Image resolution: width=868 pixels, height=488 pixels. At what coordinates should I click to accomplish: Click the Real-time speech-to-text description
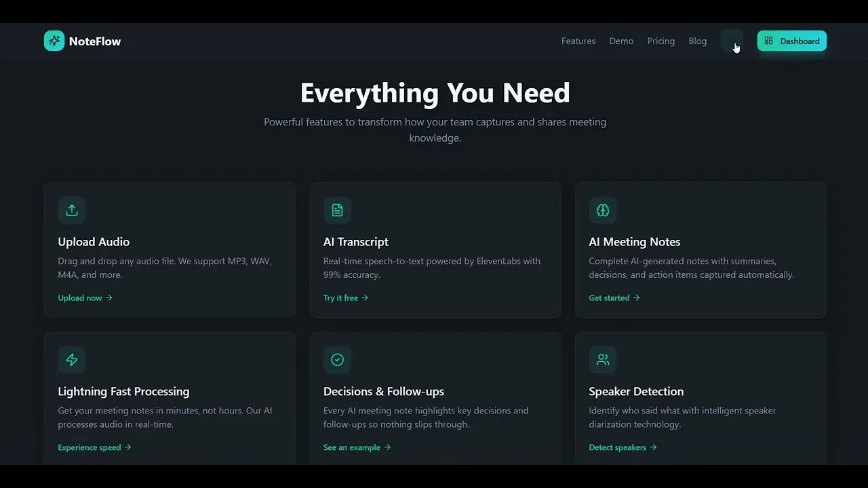[x=432, y=268]
